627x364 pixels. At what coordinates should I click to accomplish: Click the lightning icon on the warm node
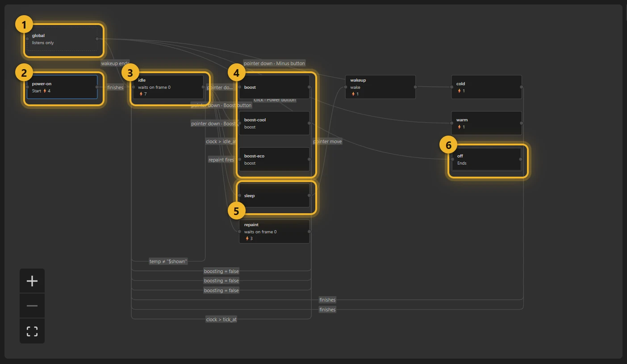[459, 127]
